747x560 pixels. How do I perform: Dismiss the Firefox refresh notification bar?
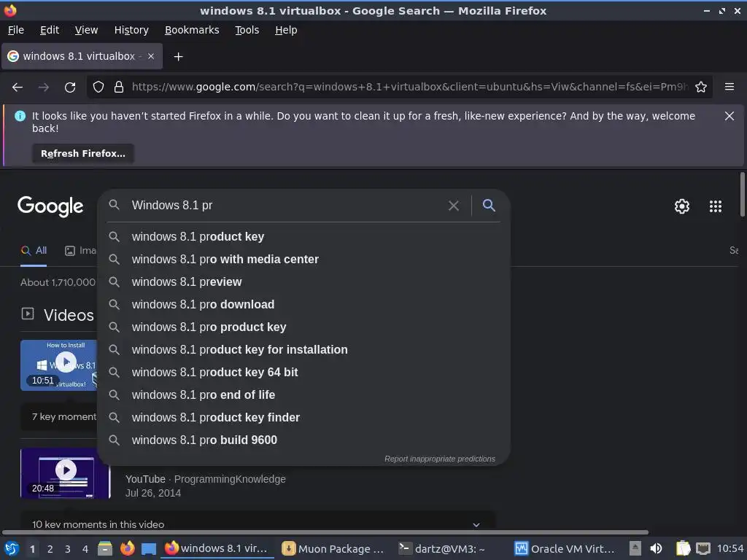[x=729, y=116]
